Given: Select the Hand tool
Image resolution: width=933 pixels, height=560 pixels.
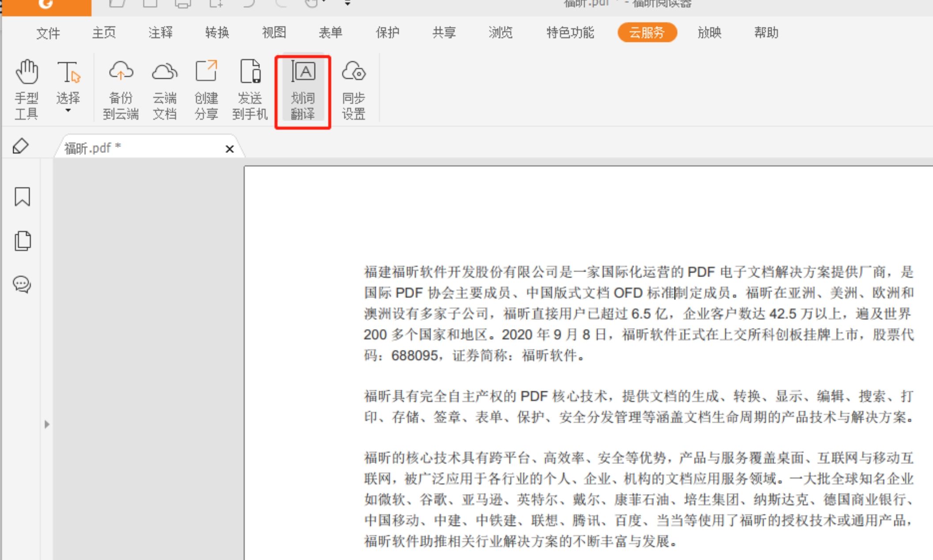Looking at the screenshot, I should (27, 88).
